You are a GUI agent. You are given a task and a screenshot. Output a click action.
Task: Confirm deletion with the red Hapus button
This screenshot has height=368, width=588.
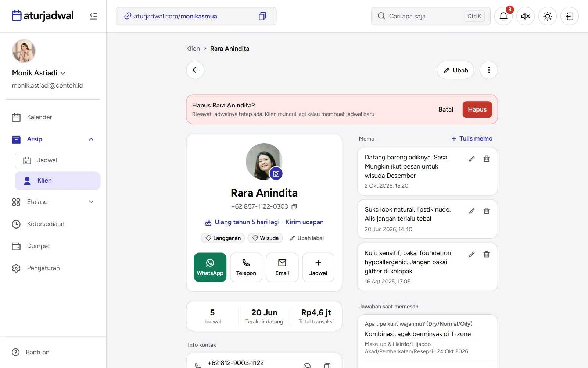click(477, 110)
